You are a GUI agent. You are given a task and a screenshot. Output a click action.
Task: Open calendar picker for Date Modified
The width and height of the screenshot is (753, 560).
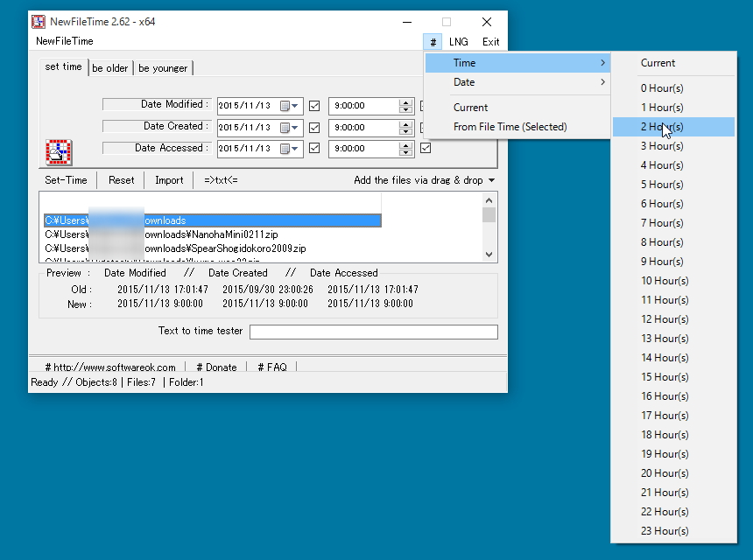coord(289,106)
